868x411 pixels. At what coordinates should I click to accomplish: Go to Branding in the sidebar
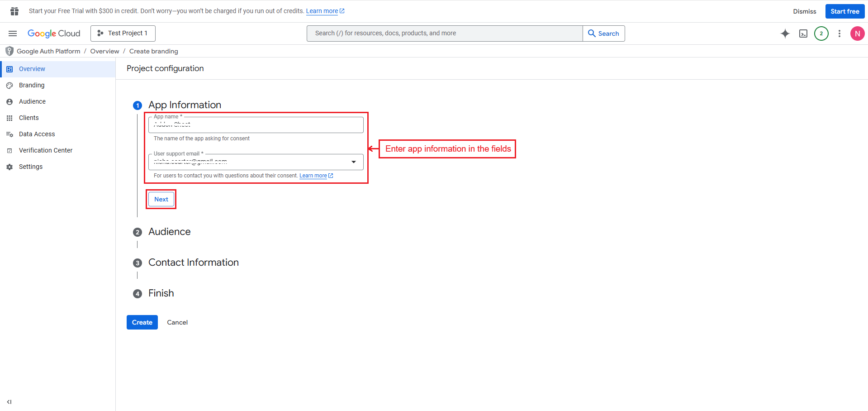(32, 85)
